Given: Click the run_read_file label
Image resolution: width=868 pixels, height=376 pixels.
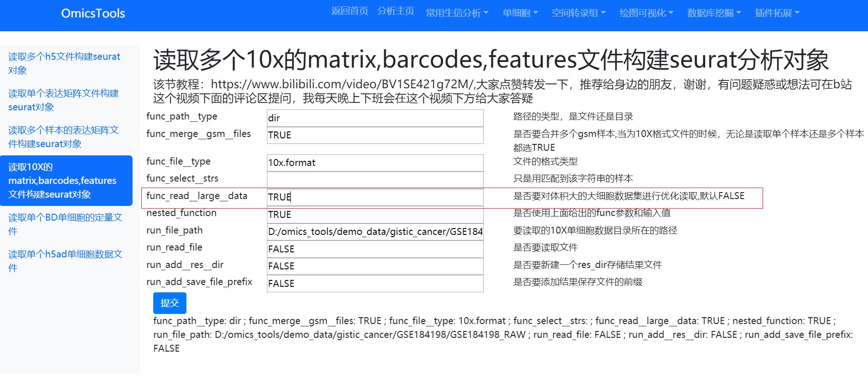Looking at the screenshot, I should [x=174, y=247].
